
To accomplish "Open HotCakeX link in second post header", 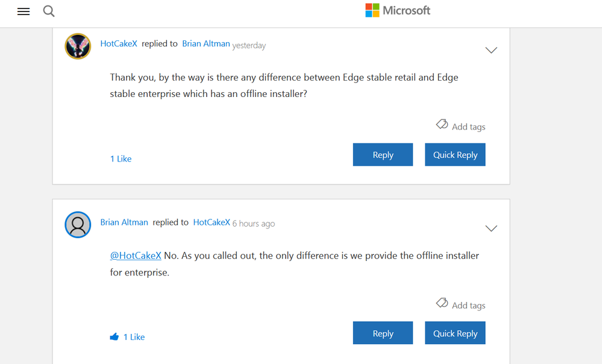I will pyautogui.click(x=212, y=222).
